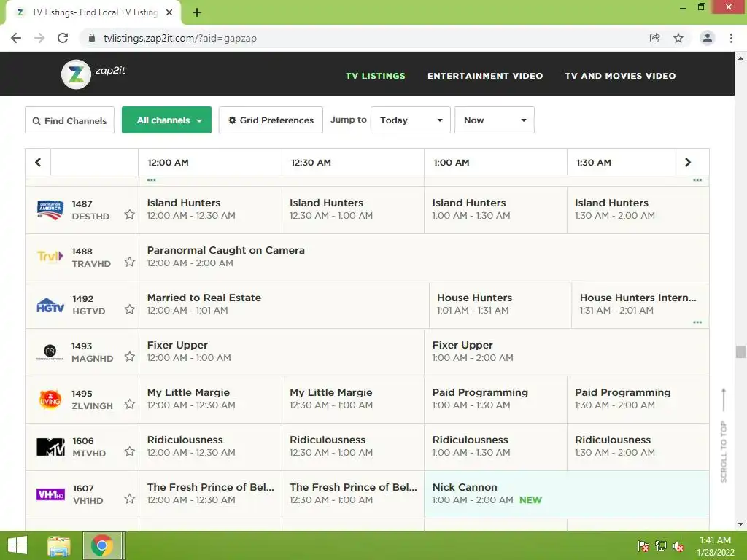Favorite channel 1493 MAGNHD with star
Image resolution: width=747 pixels, height=560 pixels.
coord(130,357)
